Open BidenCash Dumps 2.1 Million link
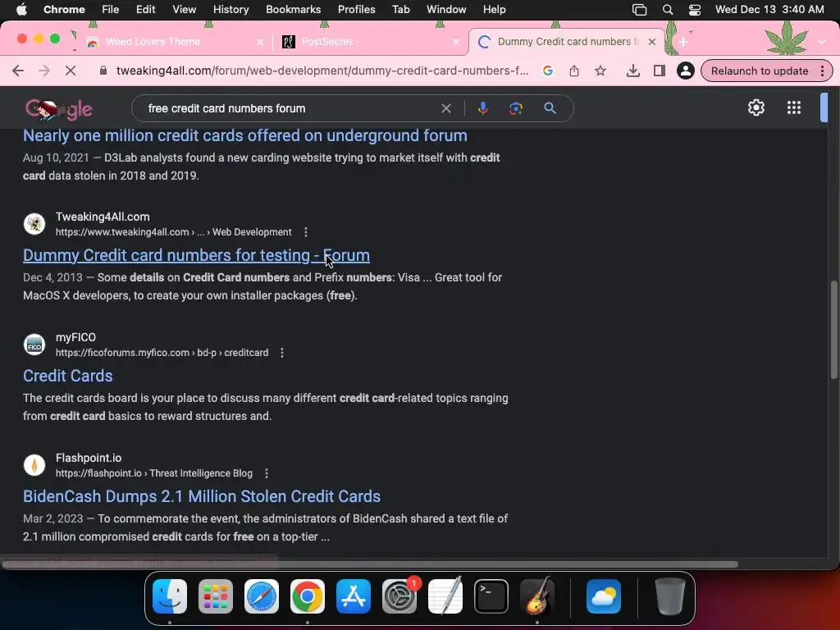Image resolution: width=840 pixels, height=630 pixels. point(202,496)
